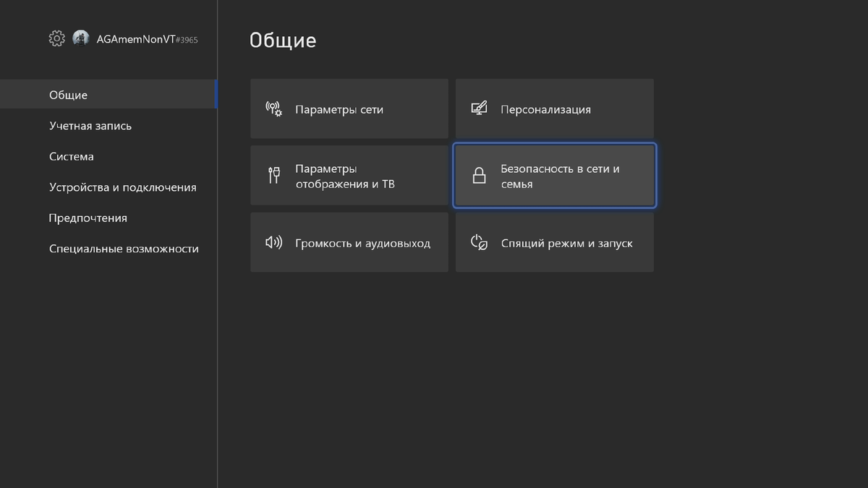The height and width of the screenshot is (488, 868).
Task: Select the display and TV sliders icon
Action: click(273, 175)
